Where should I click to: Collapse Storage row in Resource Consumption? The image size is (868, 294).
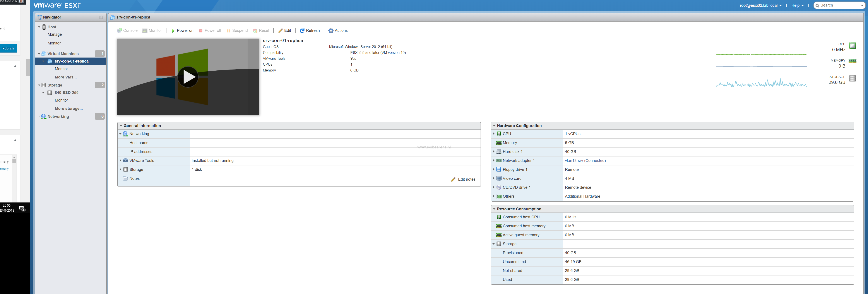494,244
